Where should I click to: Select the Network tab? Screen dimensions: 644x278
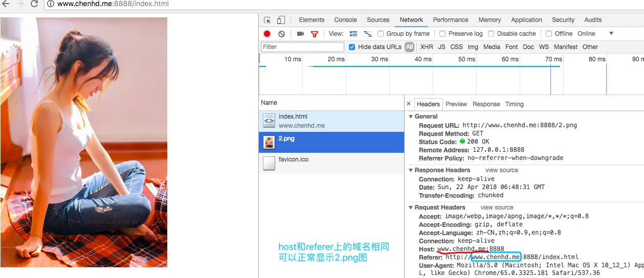tap(411, 20)
